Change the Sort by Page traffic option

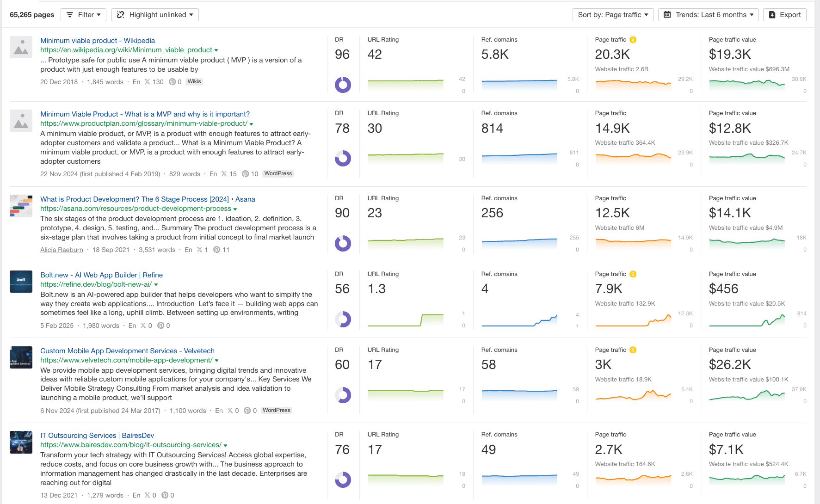coord(613,15)
